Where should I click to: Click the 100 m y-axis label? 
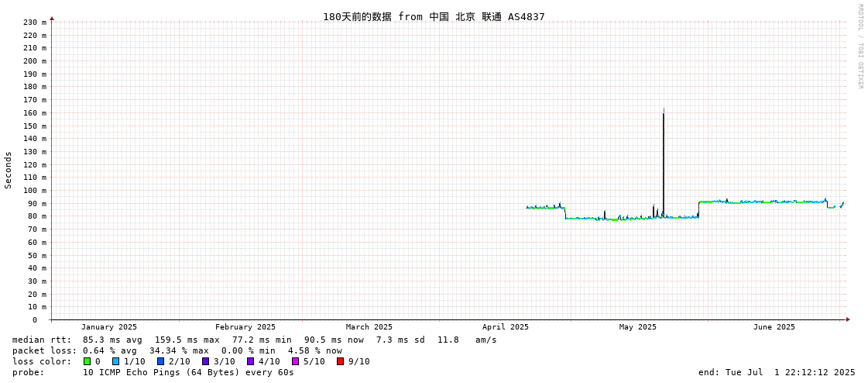35,190
